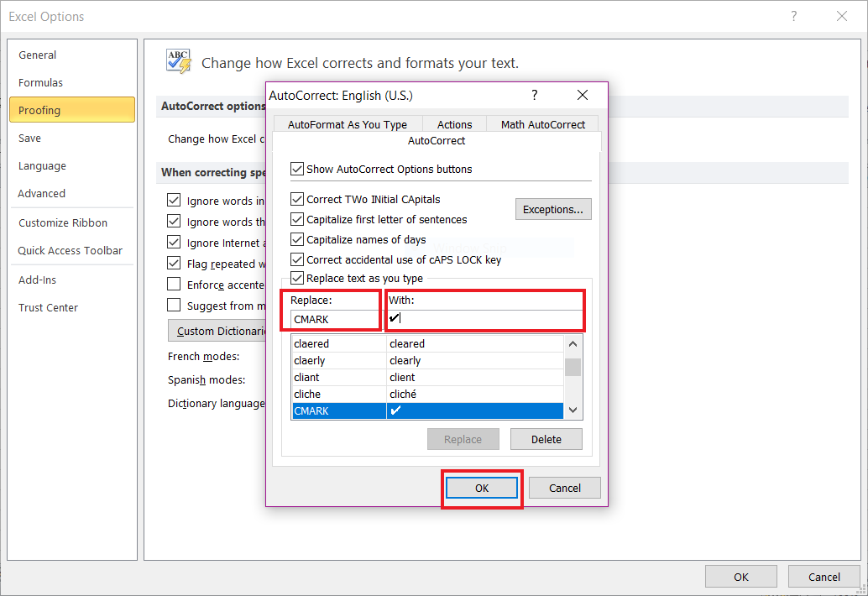Enable the Enforce accented option
The image size is (868, 596).
pyautogui.click(x=174, y=285)
